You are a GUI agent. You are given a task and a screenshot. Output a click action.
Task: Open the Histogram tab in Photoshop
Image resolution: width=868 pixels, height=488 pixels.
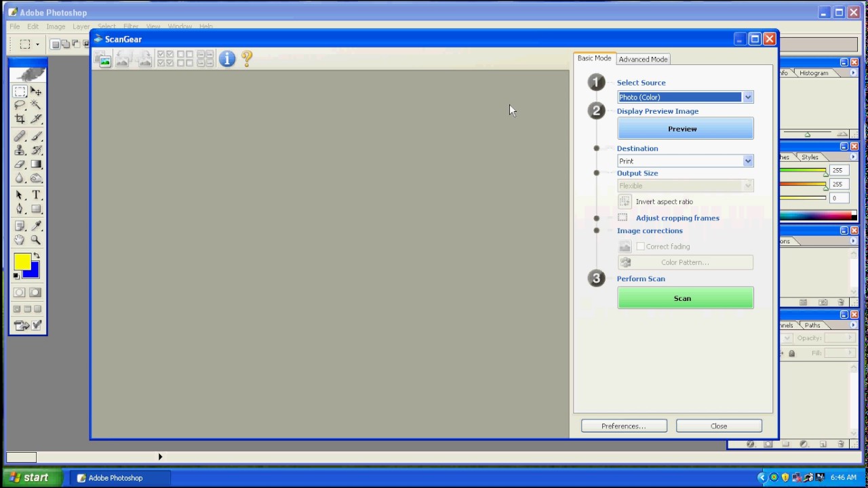814,73
